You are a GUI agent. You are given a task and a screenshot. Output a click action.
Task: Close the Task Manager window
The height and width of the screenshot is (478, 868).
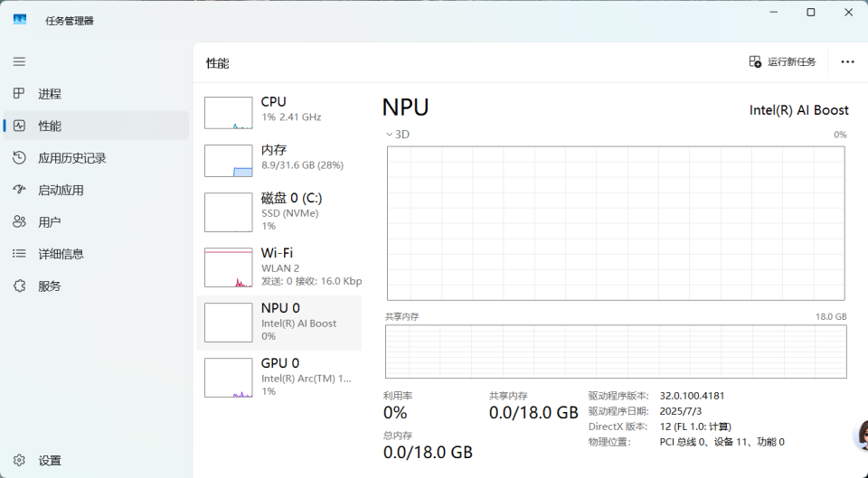click(849, 12)
